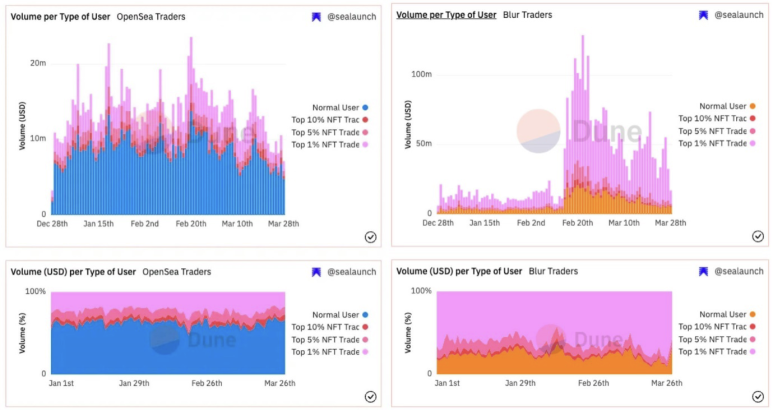Toggle Top 1% series in OpenSea percentage legend
The height and width of the screenshot is (410, 773).
[x=329, y=352]
